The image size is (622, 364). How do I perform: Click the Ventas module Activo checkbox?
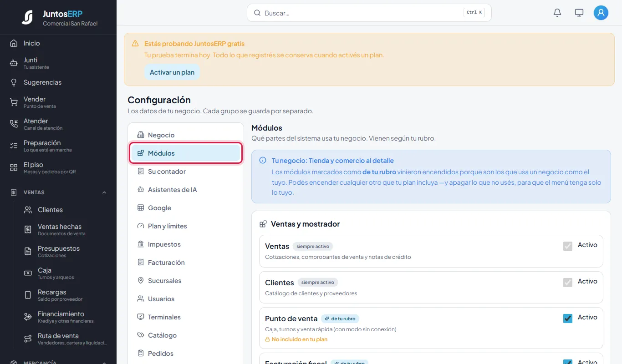pyautogui.click(x=568, y=246)
